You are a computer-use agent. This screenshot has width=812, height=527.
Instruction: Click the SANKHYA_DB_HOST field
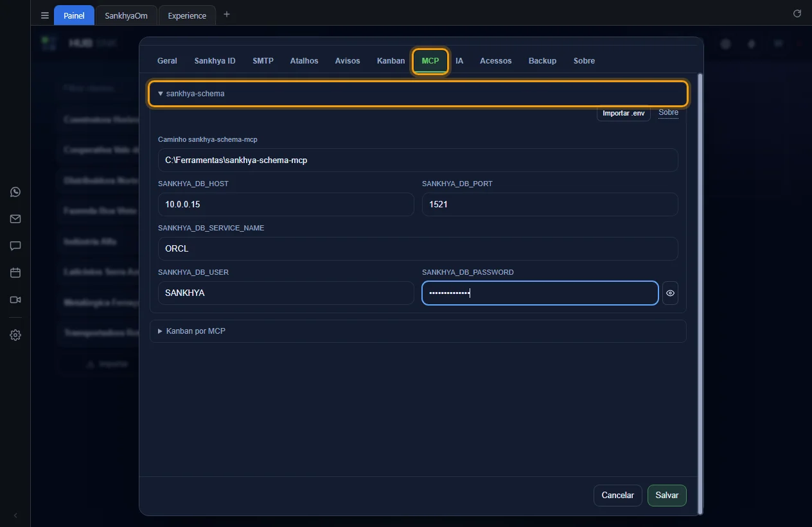286,204
